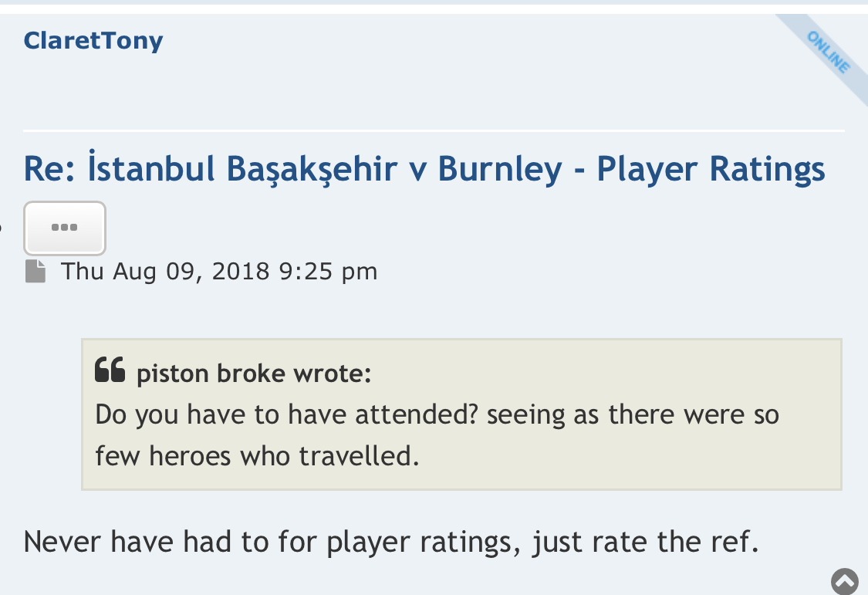Viewport: 868px width, 595px height.
Task: Click quoted line "few heroes who travelled."
Action: click(257, 456)
